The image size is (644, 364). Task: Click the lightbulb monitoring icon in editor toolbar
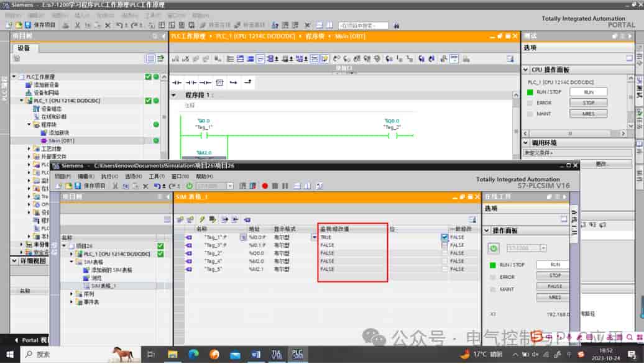point(325,59)
